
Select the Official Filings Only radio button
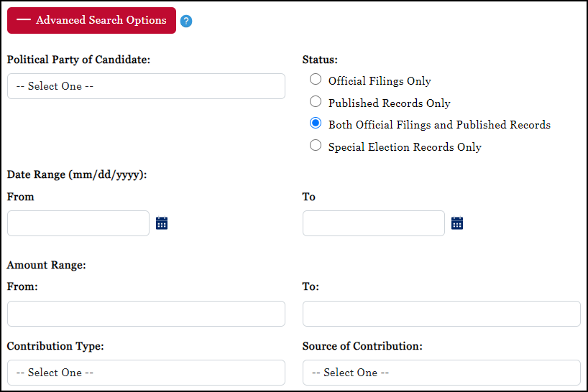click(x=316, y=80)
